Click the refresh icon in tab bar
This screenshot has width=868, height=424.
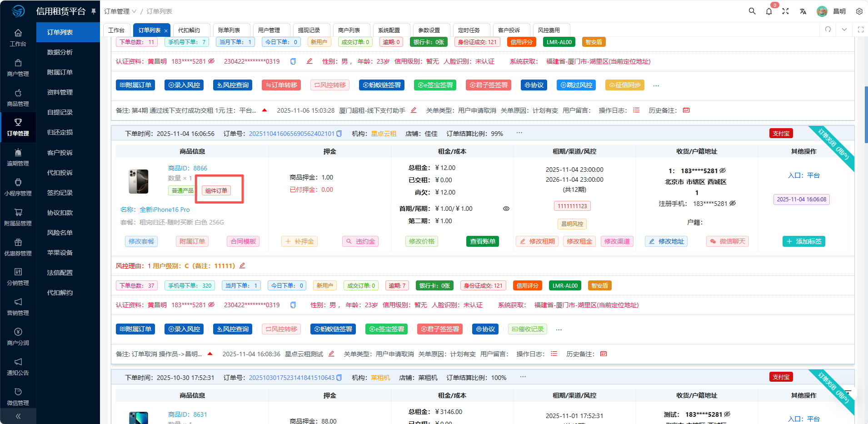click(828, 30)
